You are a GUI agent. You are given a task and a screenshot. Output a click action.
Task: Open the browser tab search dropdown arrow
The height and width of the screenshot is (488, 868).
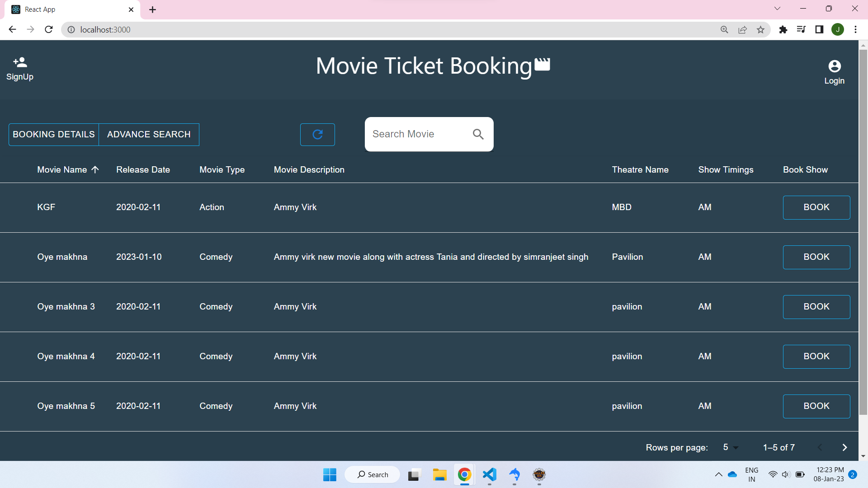tap(777, 8)
